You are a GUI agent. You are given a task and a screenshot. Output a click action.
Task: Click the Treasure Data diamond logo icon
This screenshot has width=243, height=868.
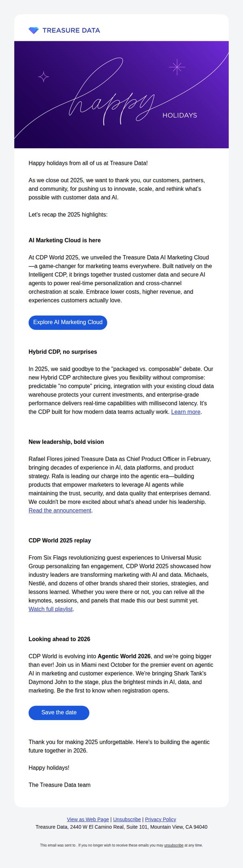pos(34,30)
